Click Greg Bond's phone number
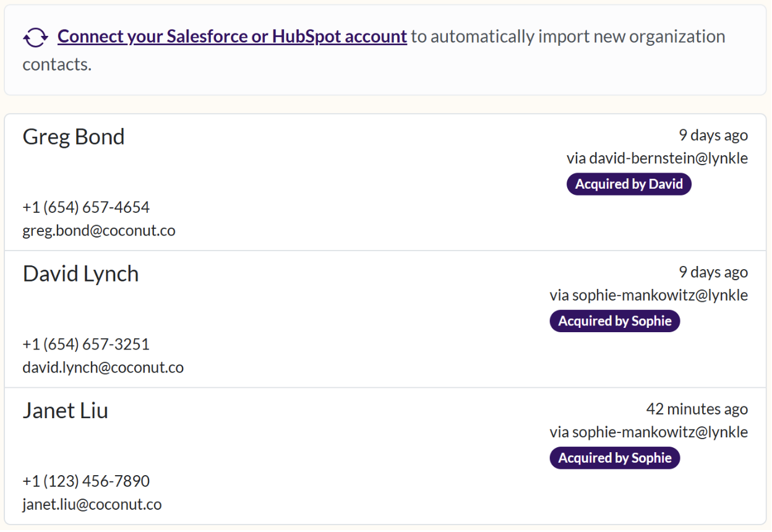Viewport: 772px width, 532px height. pyautogui.click(x=86, y=207)
